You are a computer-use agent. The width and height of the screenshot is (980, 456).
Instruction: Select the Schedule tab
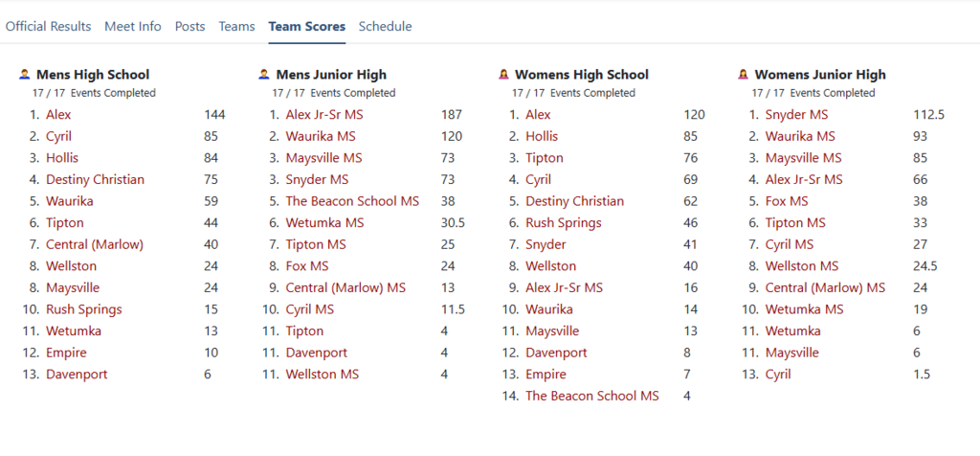(385, 27)
